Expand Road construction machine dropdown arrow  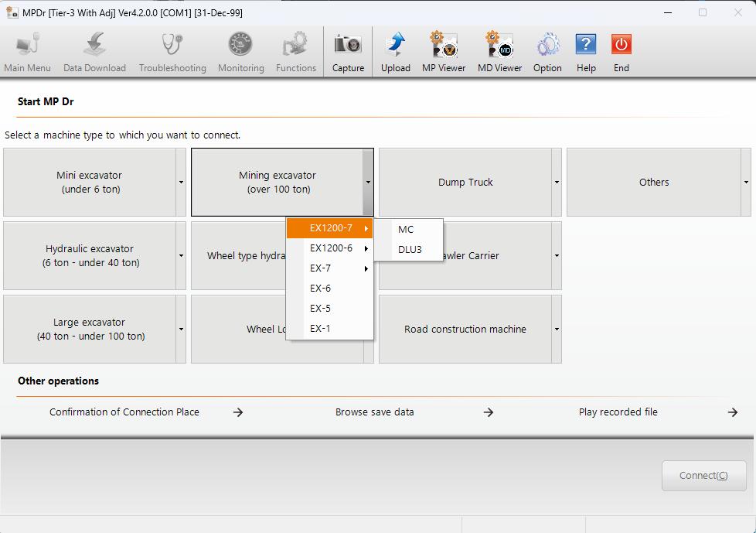coord(557,330)
